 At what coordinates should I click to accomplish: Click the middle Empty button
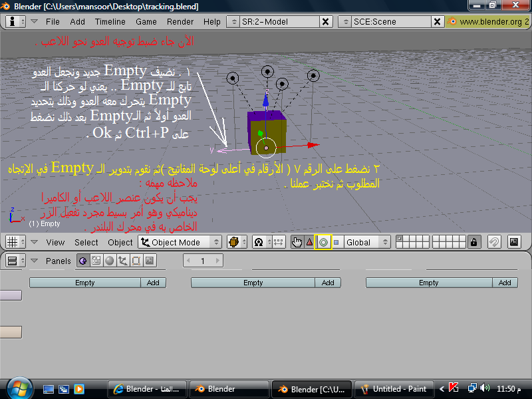(253, 283)
